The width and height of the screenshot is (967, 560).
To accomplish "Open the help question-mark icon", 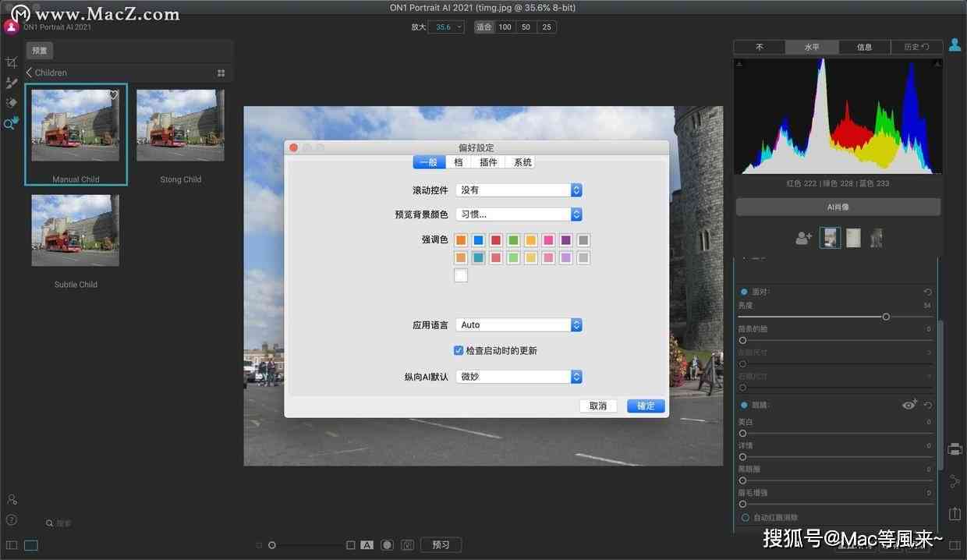I will tap(12, 519).
